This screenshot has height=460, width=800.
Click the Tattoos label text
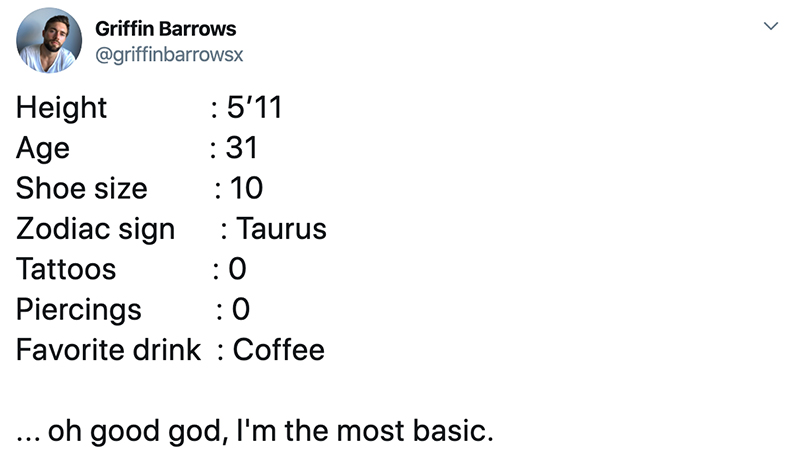pyautogui.click(x=66, y=269)
